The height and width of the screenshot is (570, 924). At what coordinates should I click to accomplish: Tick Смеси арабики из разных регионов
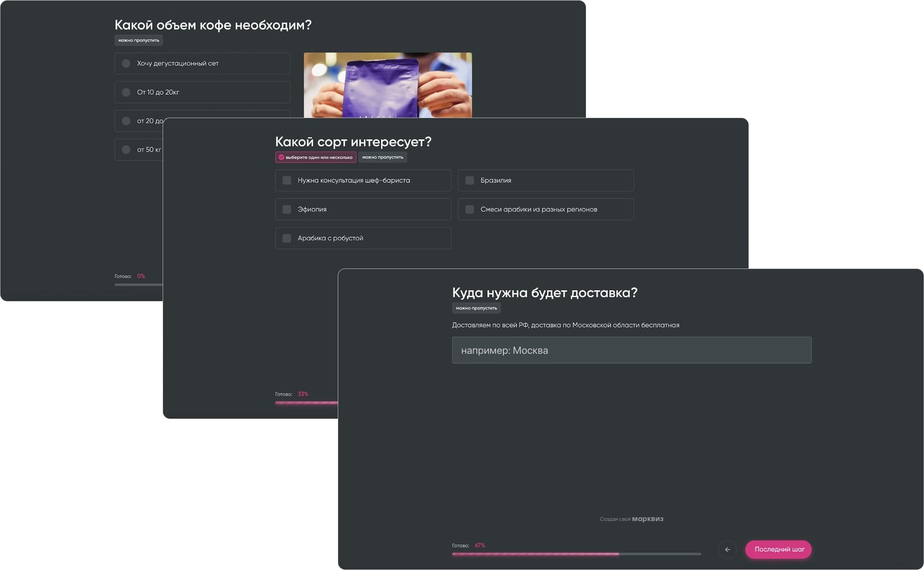pyautogui.click(x=470, y=209)
